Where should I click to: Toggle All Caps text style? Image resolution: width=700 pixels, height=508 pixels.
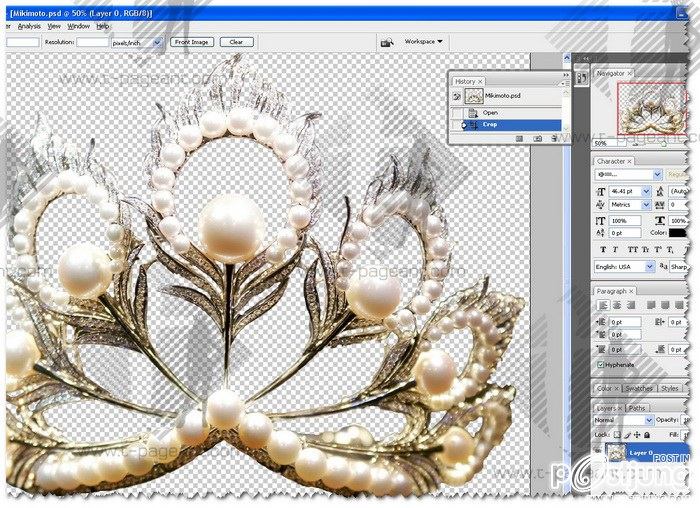(x=632, y=250)
